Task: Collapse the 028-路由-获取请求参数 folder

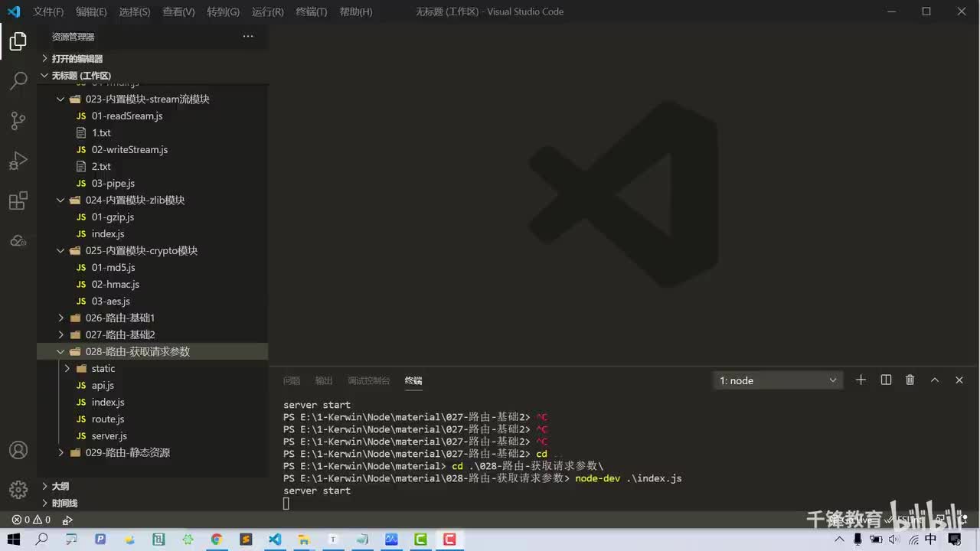Action: [x=152, y=351]
